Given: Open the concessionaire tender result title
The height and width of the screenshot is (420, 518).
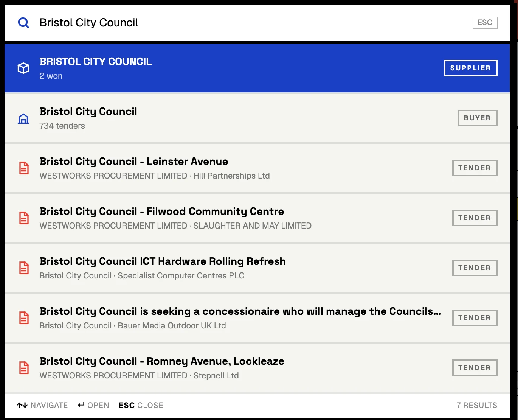Looking at the screenshot, I should [240, 311].
